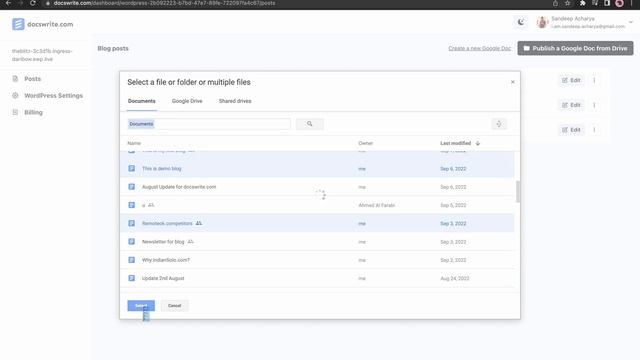
Task: Select 'Newsletter for blog' document
Action: [x=317, y=242]
